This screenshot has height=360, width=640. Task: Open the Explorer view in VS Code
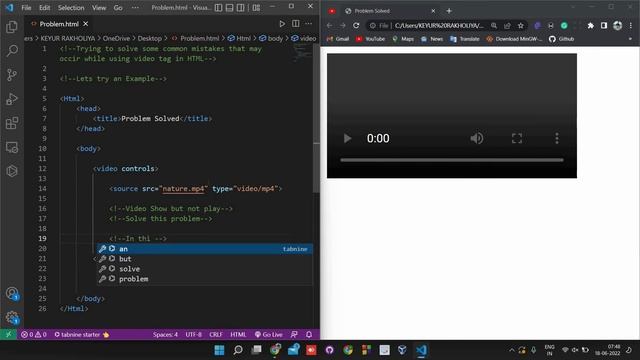12,27
